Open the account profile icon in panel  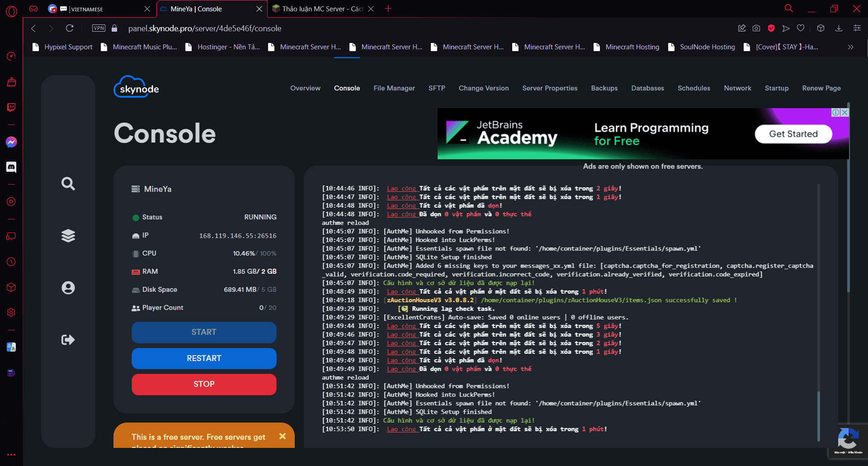click(68, 288)
